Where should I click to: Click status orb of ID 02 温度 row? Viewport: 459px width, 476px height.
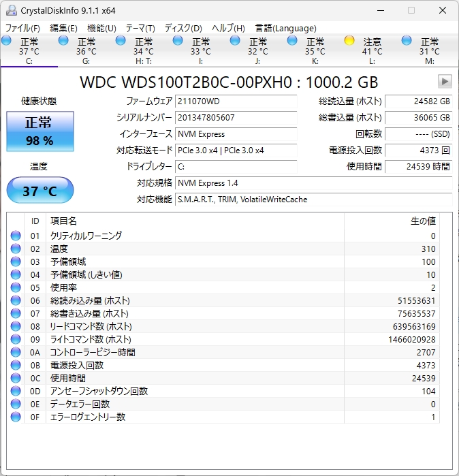pyautogui.click(x=16, y=249)
